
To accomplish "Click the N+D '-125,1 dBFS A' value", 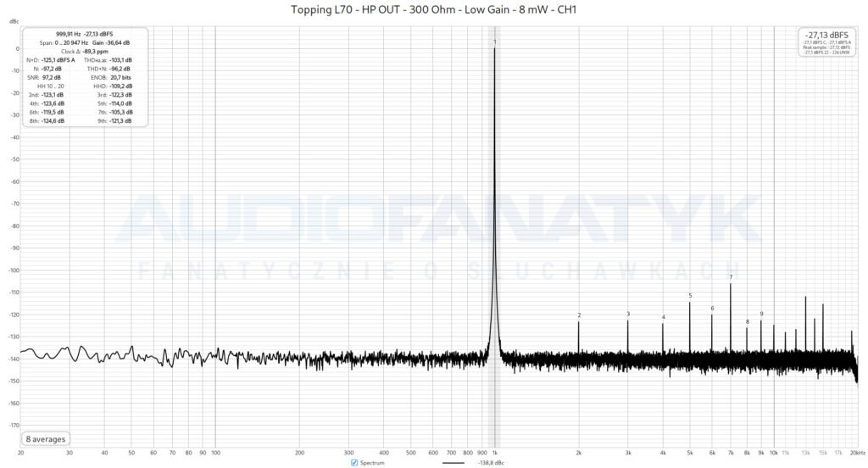I will (58, 60).
